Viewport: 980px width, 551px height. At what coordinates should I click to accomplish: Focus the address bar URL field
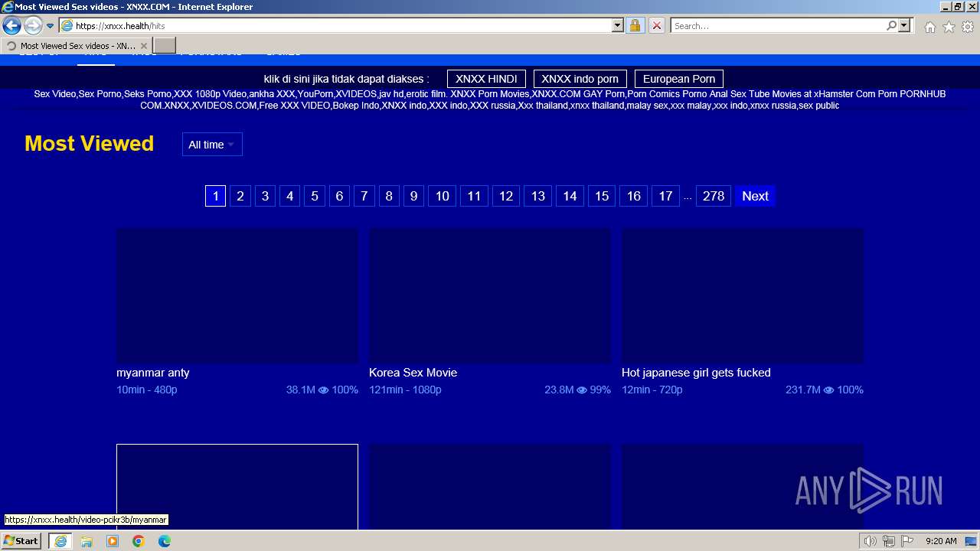tap(342, 26)
